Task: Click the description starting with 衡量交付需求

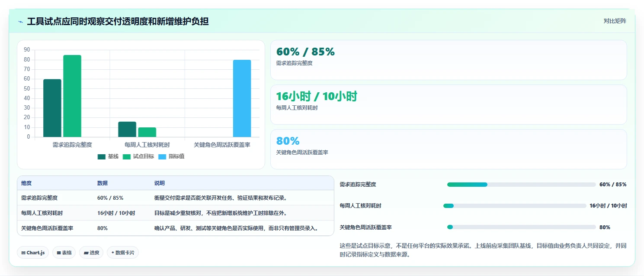Action: (221, 198)
